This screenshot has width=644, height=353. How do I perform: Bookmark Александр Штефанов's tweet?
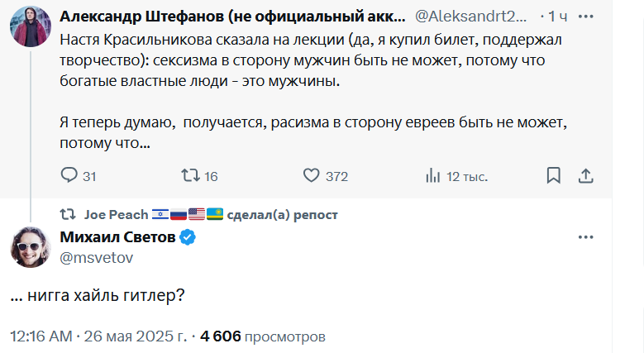(553, 175)
